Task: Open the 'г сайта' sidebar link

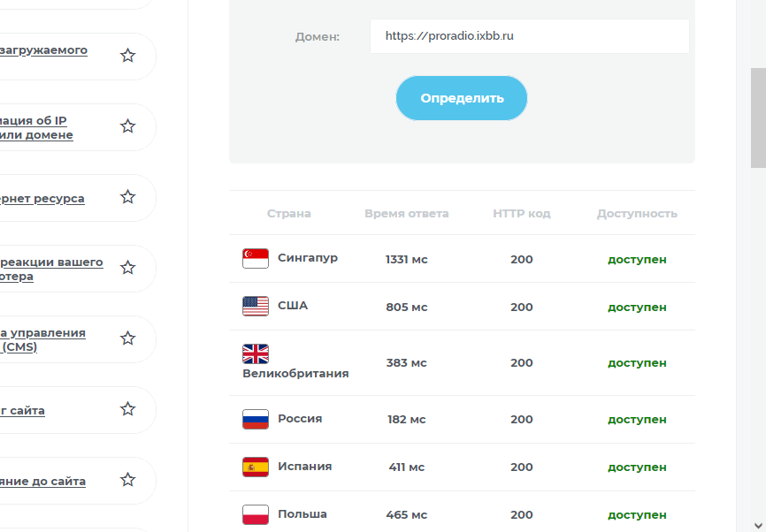Action: tap(22, 411)
